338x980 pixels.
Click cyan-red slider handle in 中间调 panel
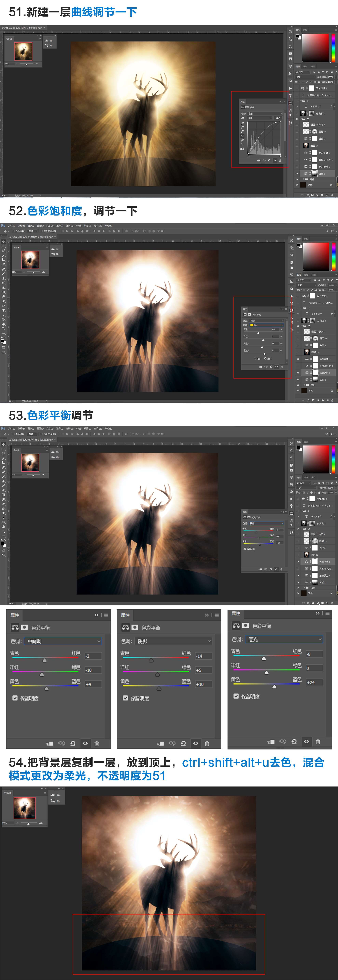coord(45,660)
